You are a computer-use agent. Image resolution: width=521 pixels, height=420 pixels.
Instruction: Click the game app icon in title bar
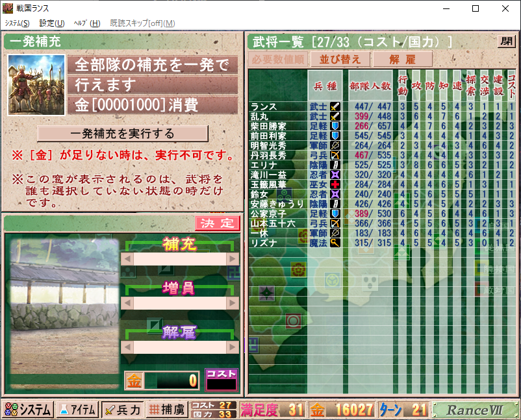(x=8, y=8)
